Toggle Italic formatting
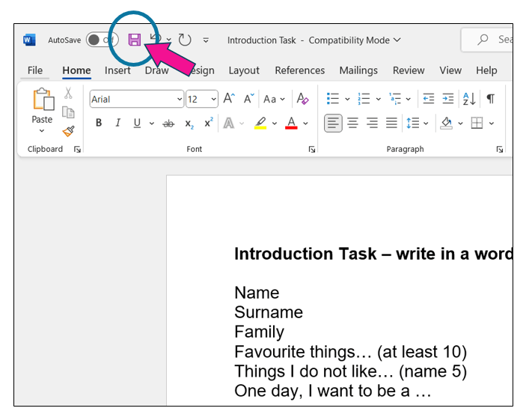The width and height of the screenshot is (532, 420). 117,124
